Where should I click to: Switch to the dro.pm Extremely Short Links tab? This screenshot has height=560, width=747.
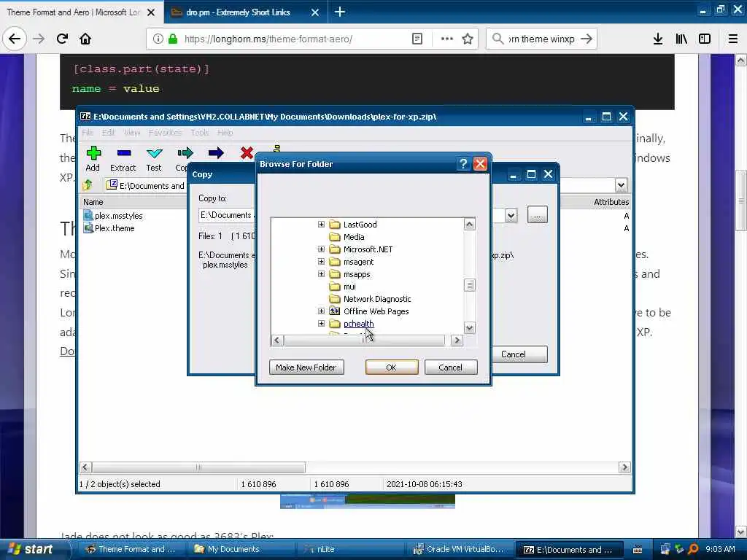(238, 12)
